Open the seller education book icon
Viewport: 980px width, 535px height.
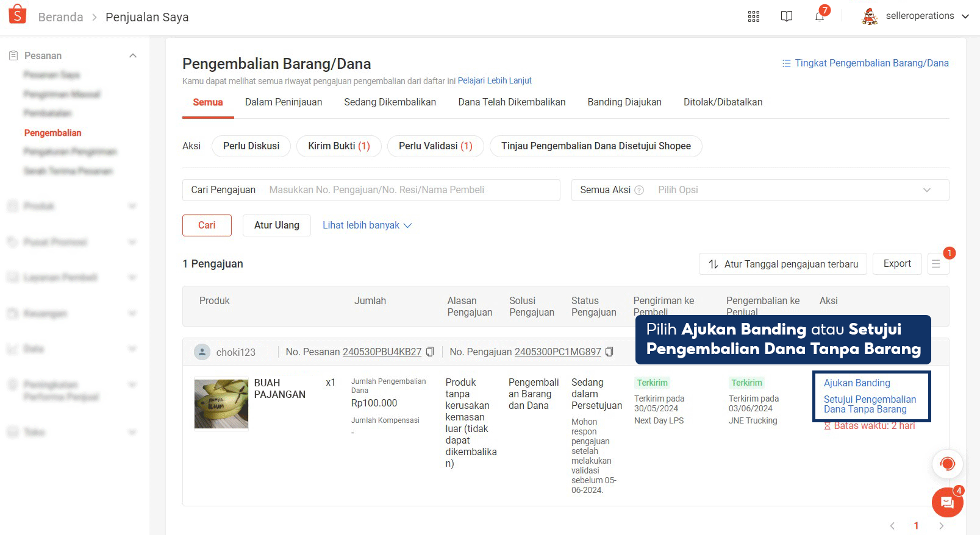point(787,16)
